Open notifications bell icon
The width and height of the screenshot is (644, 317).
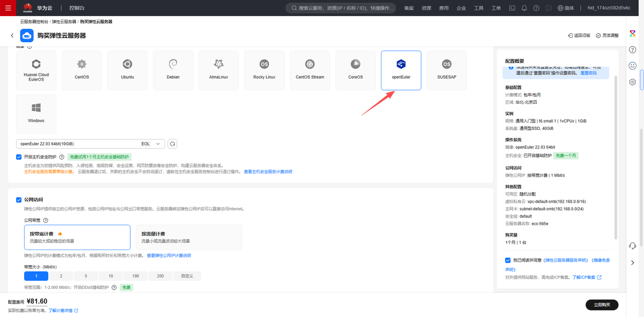point(524,8)
